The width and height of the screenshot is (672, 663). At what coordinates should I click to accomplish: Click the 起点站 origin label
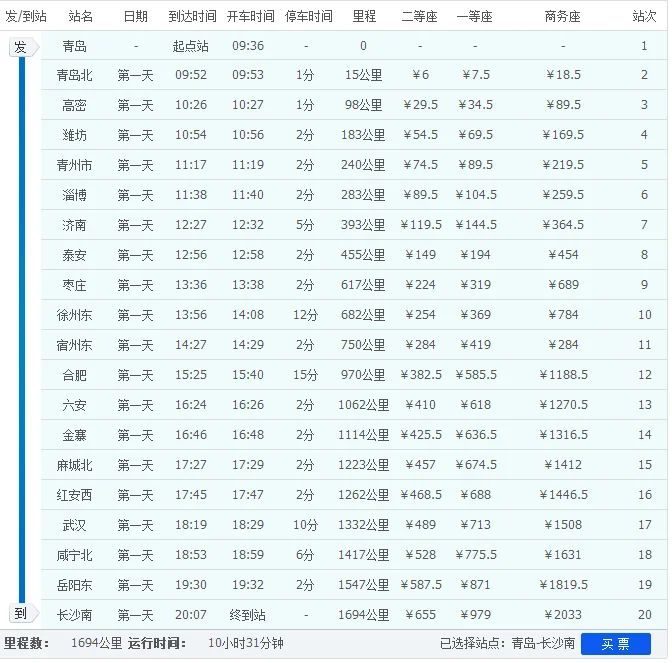191,46
